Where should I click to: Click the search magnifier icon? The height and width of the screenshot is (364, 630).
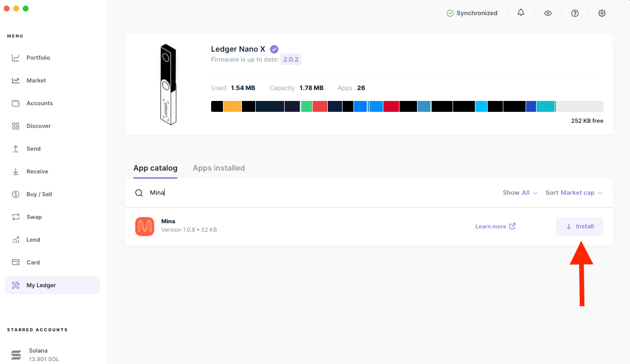[x=139, y=193]
